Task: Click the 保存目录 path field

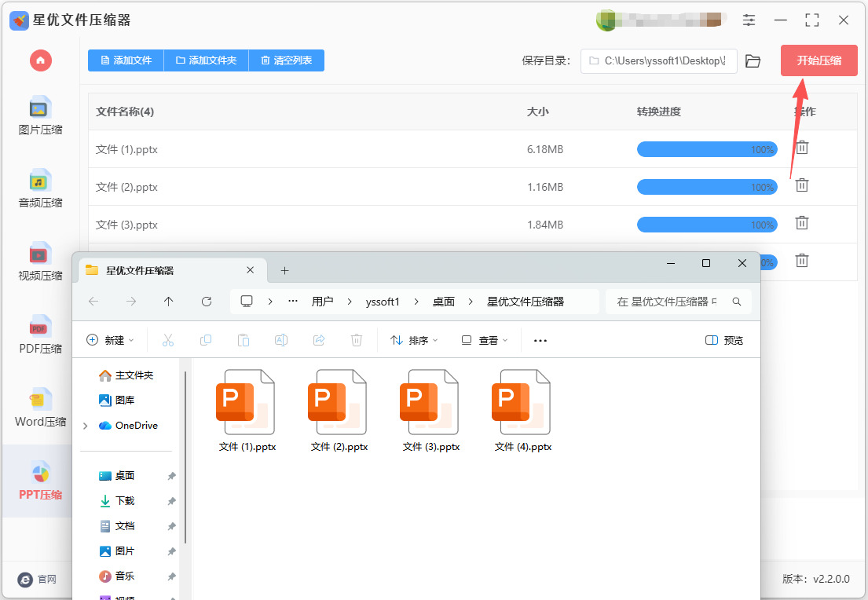Action: 659,61
